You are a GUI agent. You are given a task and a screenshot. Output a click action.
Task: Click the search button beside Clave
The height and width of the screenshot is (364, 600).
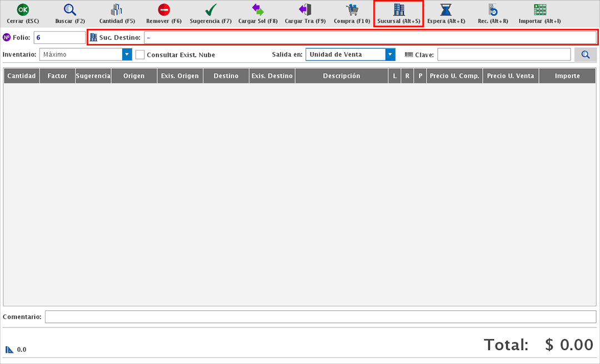586,54
